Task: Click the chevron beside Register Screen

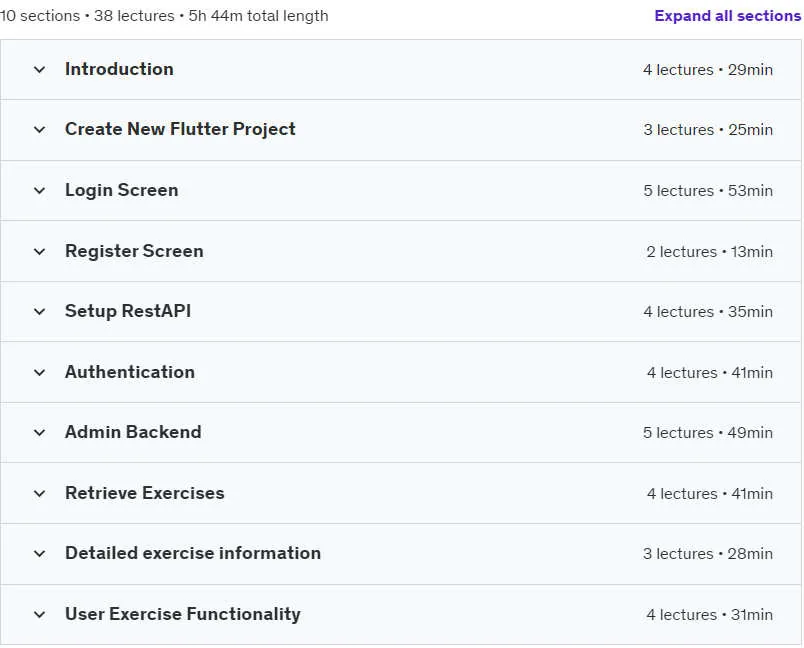Action: 39,252
